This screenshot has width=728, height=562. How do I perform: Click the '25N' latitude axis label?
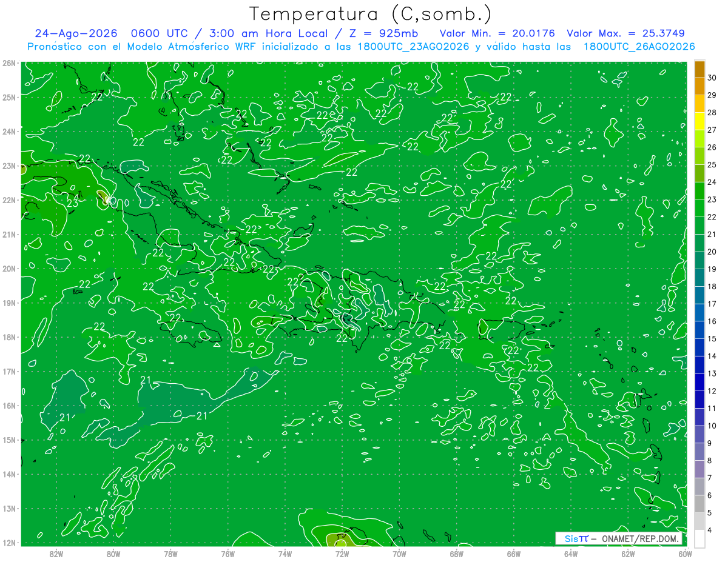pyautogui.click(x=9, y=97)
